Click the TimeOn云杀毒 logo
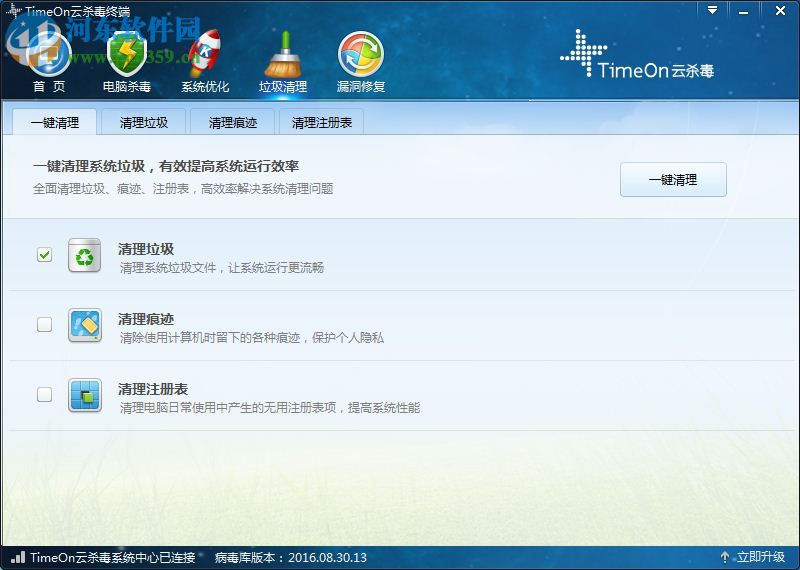This screenshot has width=800, height=570. pos(637,54)
